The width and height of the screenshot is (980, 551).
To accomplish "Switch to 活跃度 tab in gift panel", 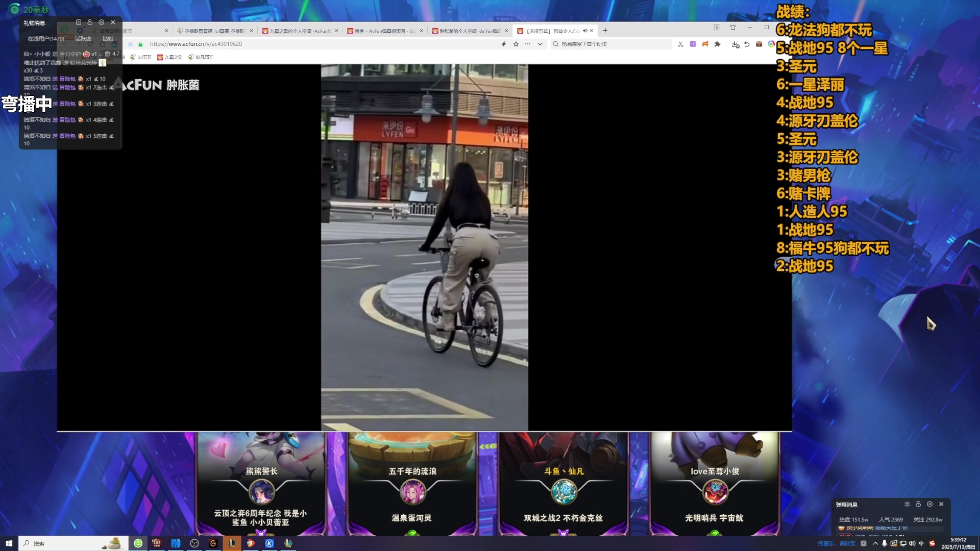I will [83, 39].
